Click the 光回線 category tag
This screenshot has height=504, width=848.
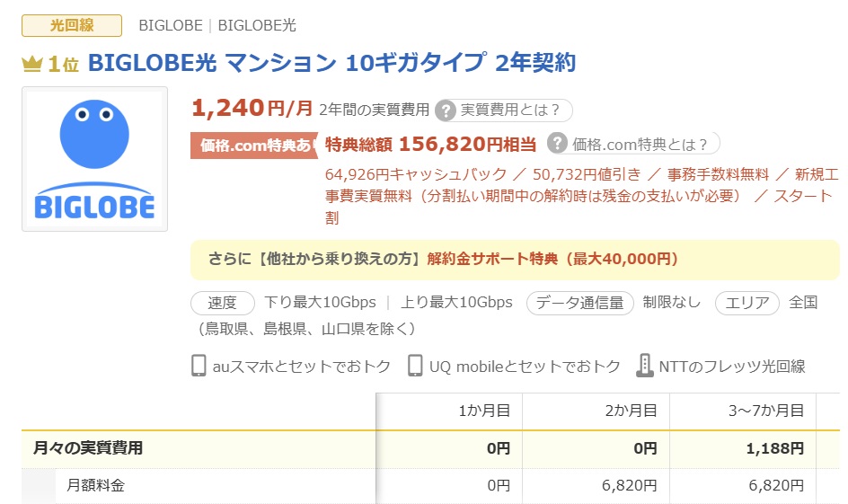point(72,25)
